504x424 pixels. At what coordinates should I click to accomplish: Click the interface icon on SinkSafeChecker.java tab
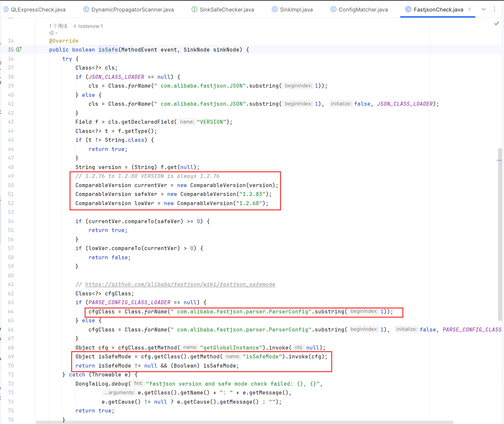[x=194, y=10]
